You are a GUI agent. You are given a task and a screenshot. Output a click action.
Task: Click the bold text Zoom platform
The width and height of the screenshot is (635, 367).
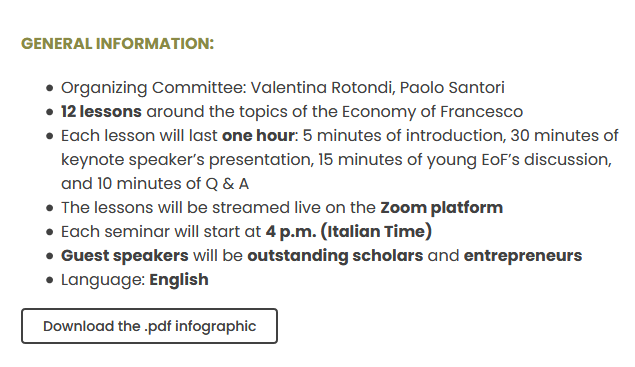coord(441,208)
